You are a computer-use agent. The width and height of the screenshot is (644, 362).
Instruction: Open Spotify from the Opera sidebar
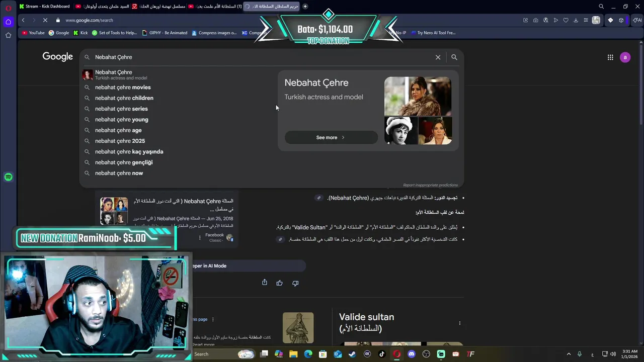(x=8, y=177)
